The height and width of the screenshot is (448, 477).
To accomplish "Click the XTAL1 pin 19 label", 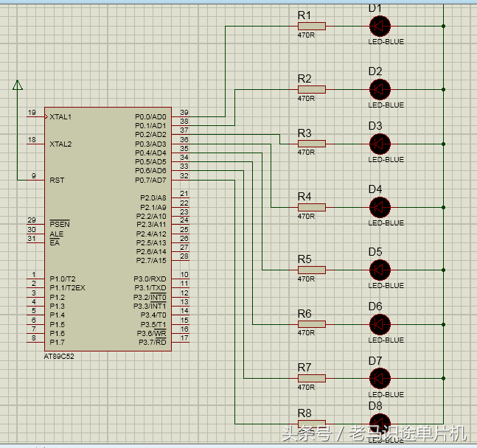I will 60,117.
